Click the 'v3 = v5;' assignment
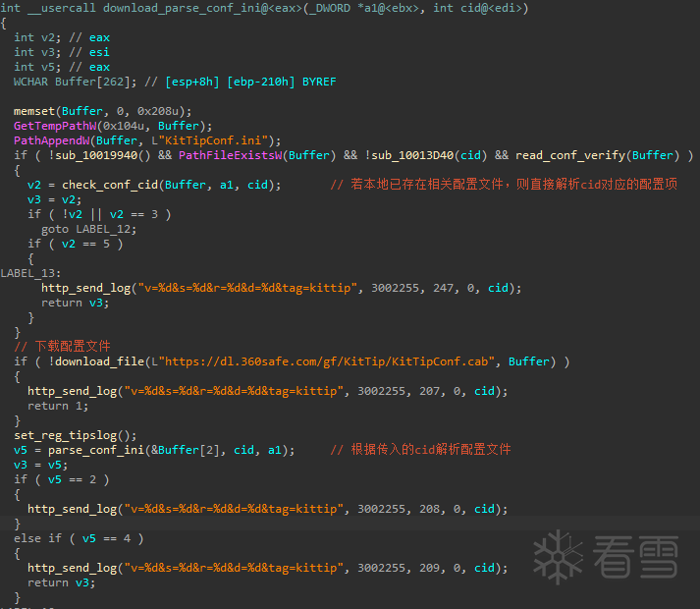 pos(41,466)
